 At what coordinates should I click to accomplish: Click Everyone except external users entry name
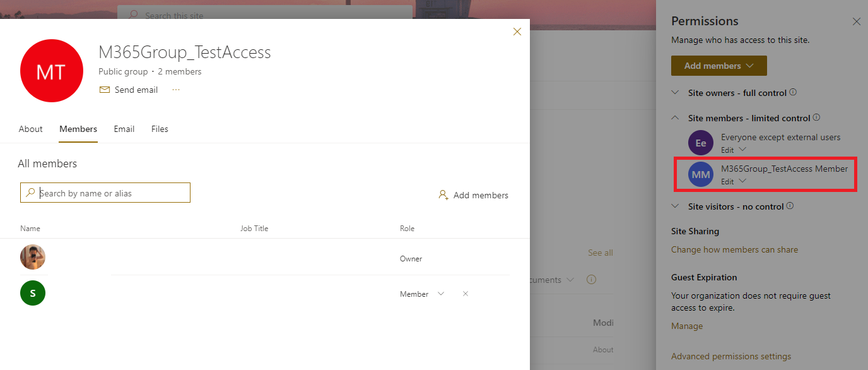[x=780, y=137]
